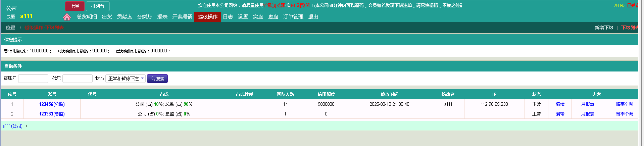The width and height of the screenshot is (644, 146).
Task: Switch to the 排列五 tab
Action: (x=98, y=6)
